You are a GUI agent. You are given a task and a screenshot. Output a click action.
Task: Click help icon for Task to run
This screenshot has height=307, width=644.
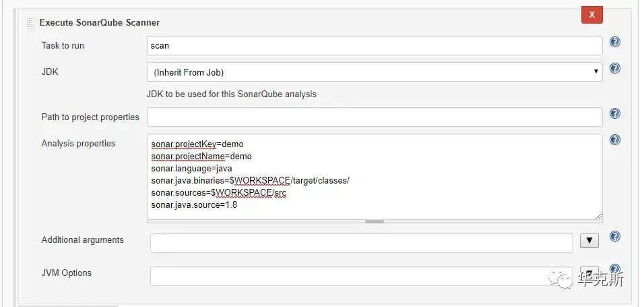pyautogui.click(x=614, y=43)
